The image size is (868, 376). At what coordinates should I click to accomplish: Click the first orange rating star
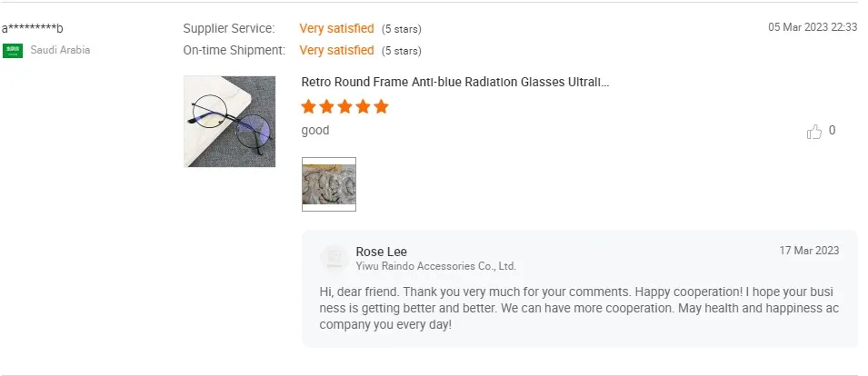point(309,107)
